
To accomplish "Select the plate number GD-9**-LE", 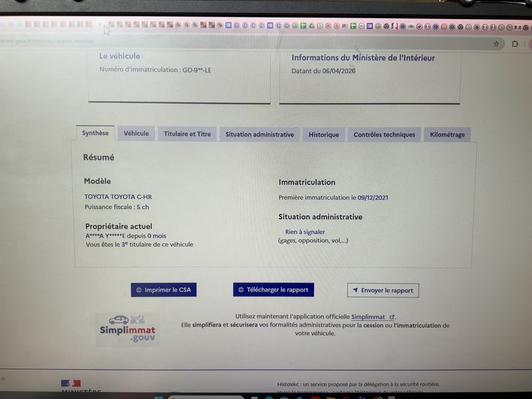I will 197,70.
